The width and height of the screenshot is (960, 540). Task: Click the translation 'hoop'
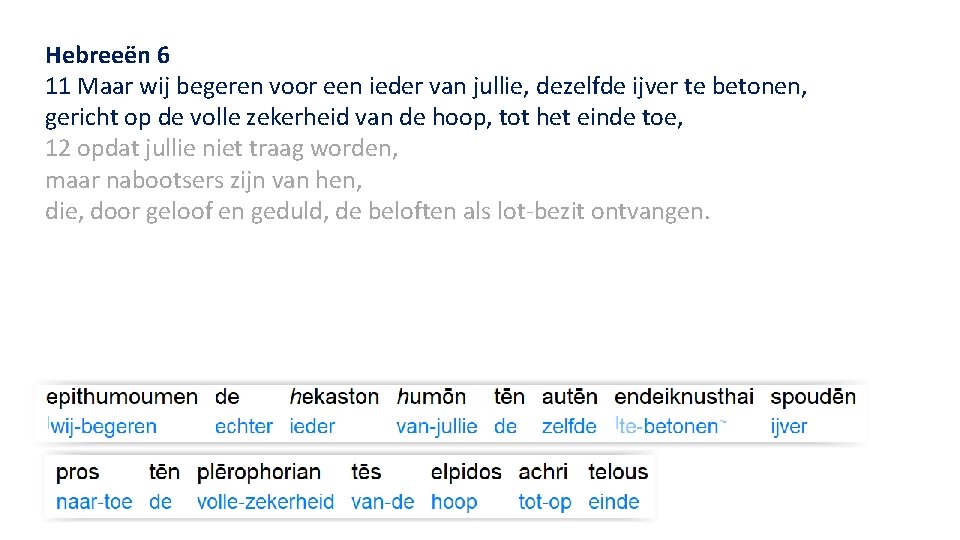click(454, 502)
